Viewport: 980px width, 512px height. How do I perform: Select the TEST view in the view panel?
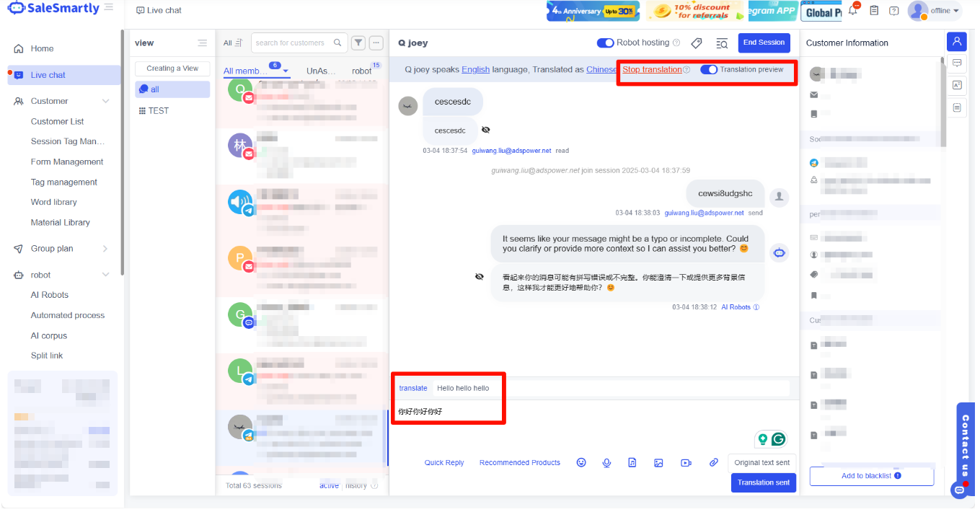pos(160,110)
